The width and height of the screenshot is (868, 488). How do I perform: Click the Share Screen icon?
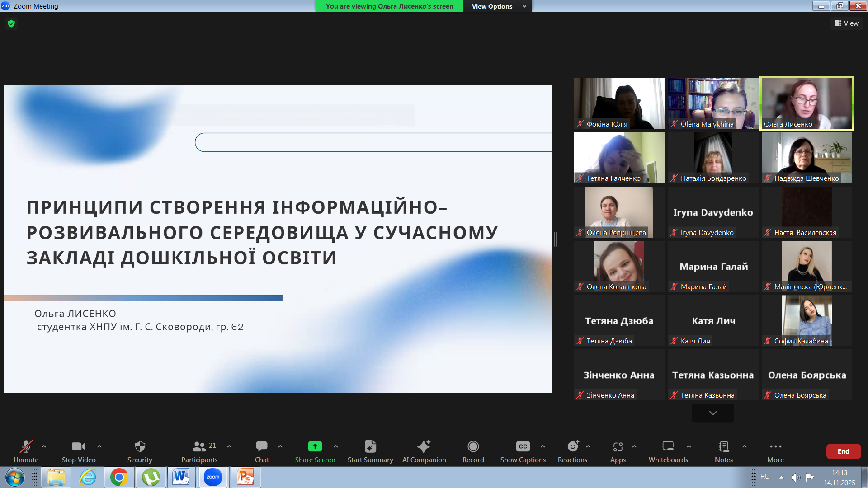click(x=315, y=447)
